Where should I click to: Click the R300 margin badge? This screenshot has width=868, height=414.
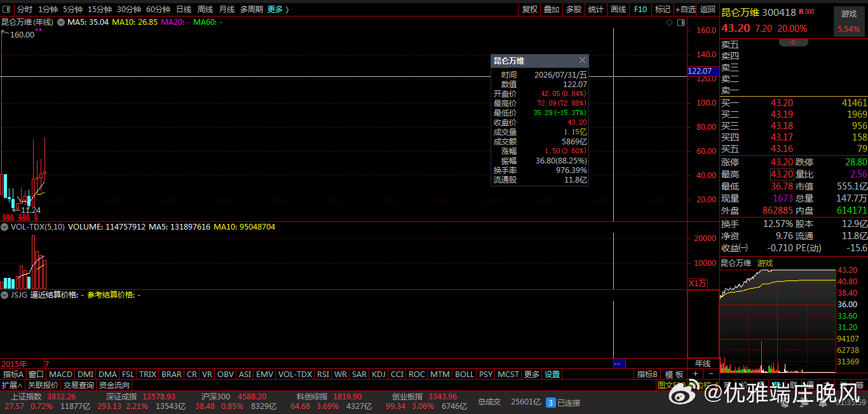(806, 11)
